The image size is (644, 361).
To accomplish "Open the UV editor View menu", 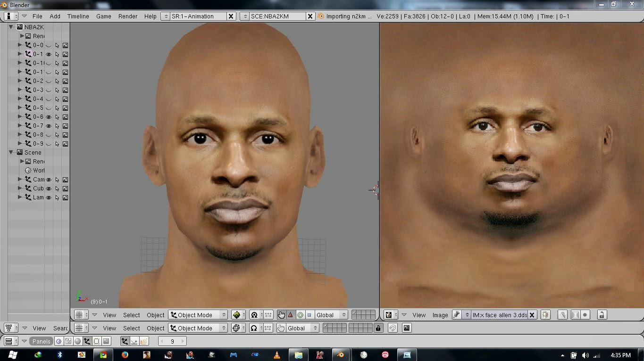I will coord(419,315).
